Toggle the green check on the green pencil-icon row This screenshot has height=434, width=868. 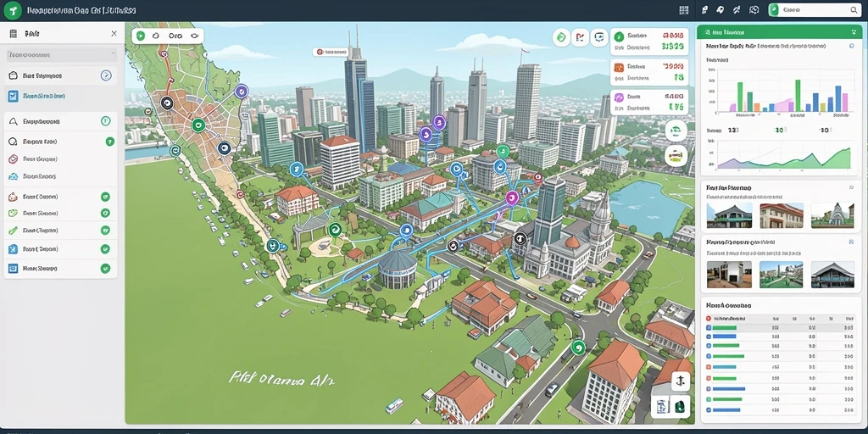(105, 231)
